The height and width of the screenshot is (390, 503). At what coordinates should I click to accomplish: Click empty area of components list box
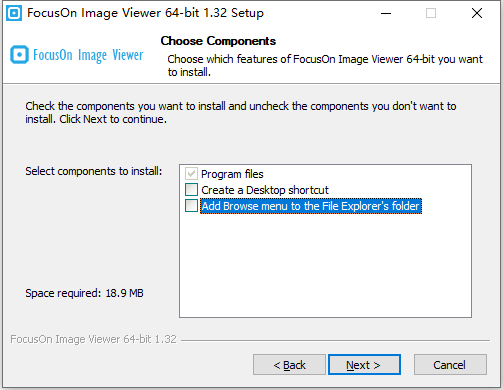pos(325,265)
